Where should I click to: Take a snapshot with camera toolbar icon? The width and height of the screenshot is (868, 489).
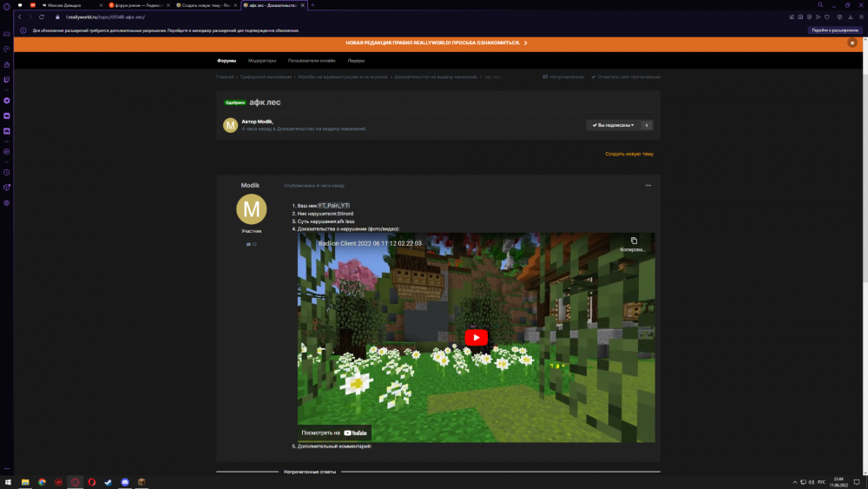coord(800,17)
